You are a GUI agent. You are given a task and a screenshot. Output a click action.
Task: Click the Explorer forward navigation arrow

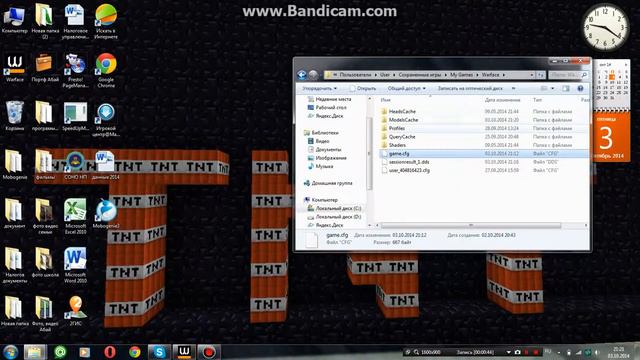[313, 75]
